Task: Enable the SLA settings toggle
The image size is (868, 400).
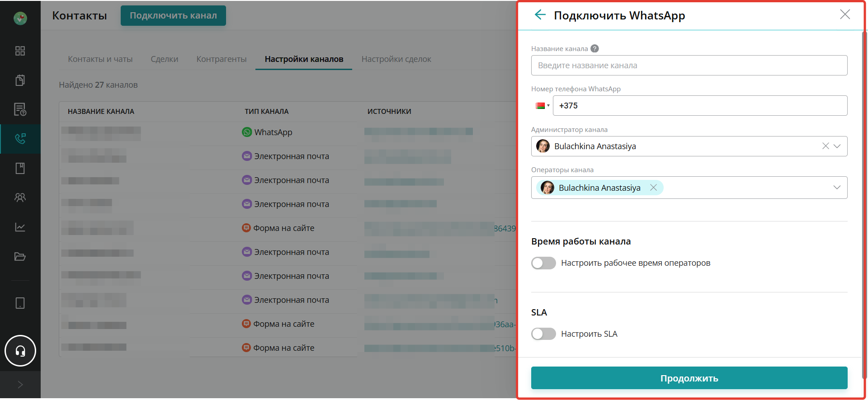Action: [543, 334]
